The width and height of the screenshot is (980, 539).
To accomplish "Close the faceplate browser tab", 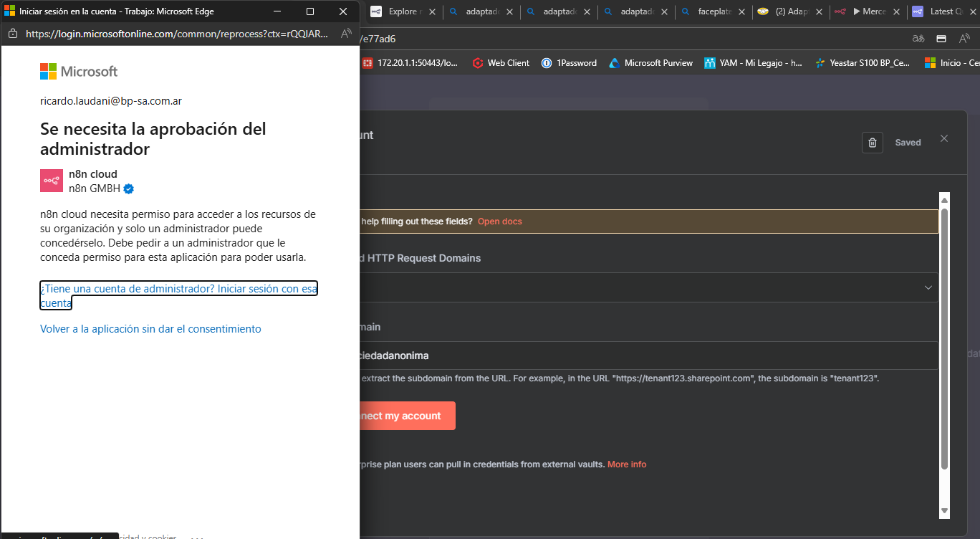I will [741, 12].
